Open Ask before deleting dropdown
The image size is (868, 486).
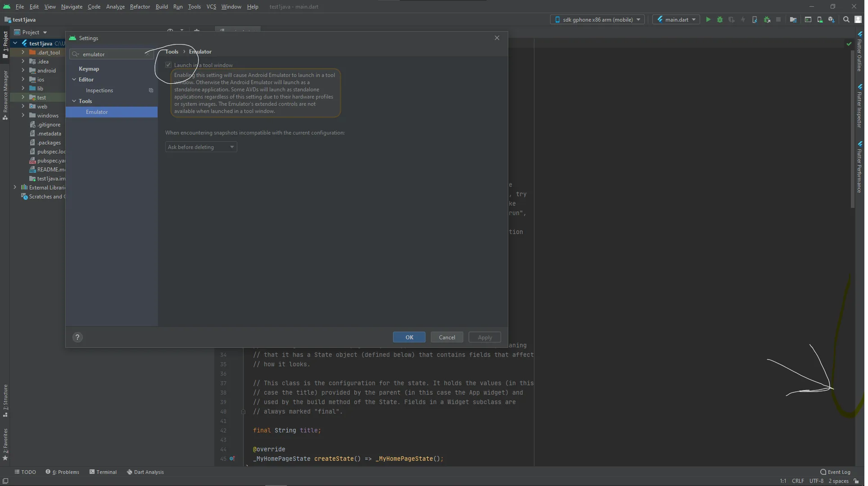pos(202,148)
